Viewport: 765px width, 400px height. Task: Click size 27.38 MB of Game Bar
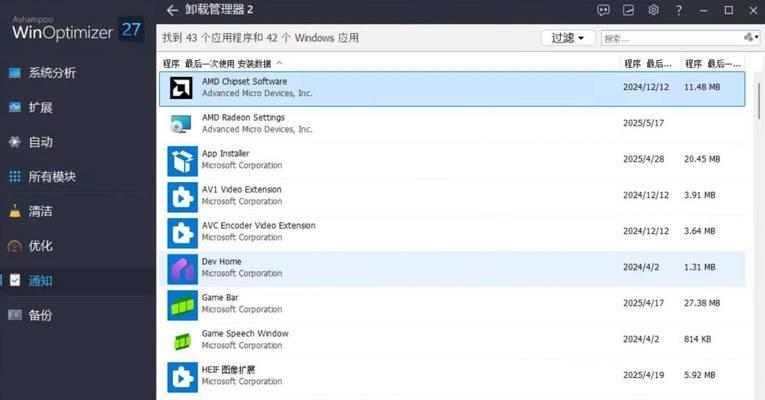click(x=702, y=303)
